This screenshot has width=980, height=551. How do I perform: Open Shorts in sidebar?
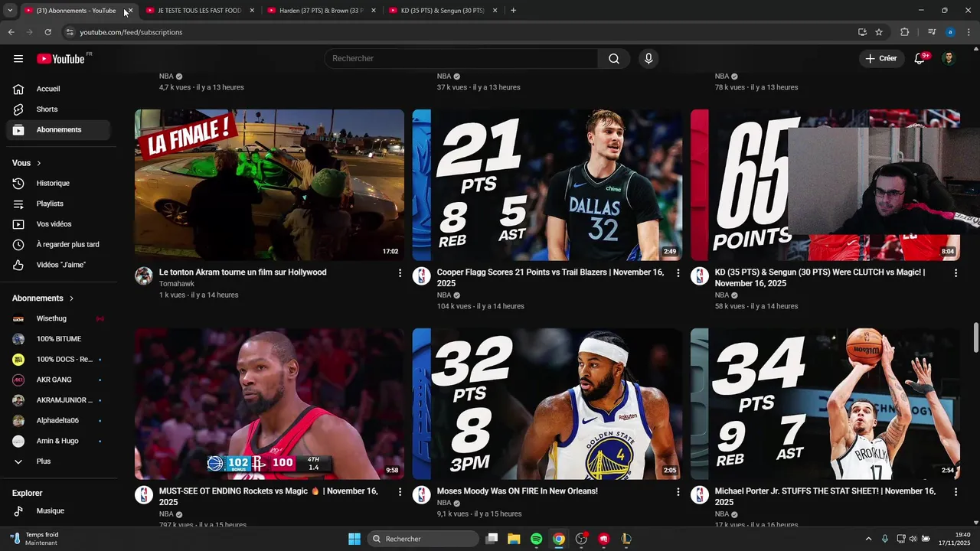[58, 109]
